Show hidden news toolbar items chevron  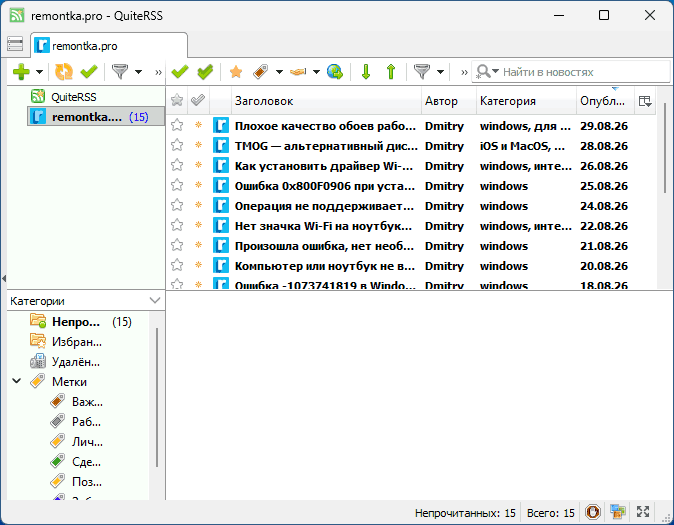pos(464,72)
